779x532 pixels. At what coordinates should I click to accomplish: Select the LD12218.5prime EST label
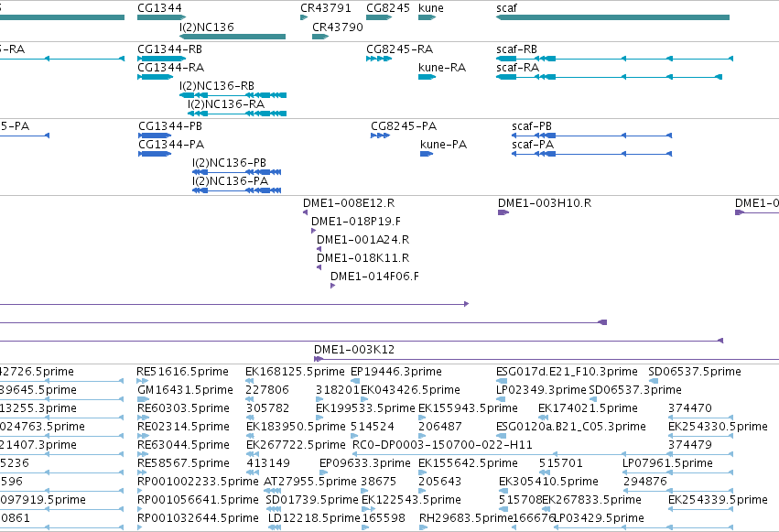[314, 517]
